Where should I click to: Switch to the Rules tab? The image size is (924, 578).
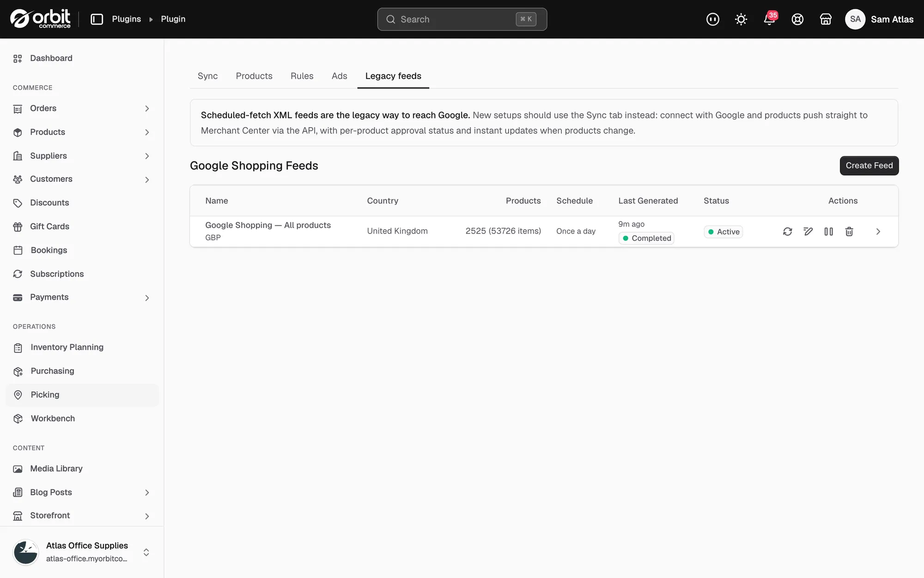302,76
